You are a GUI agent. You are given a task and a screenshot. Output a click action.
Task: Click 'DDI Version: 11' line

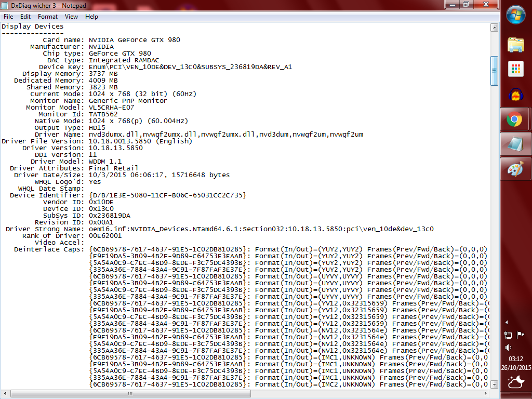click(65, 155)
